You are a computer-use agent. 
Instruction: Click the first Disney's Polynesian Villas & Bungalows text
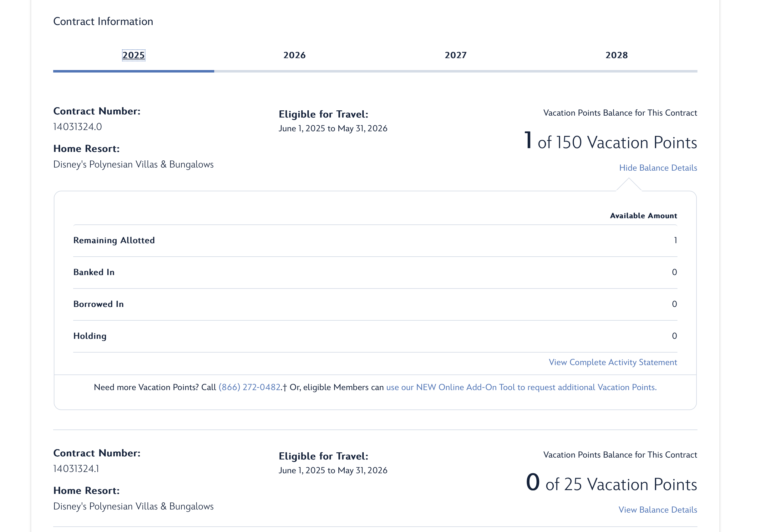pos(134,164)
